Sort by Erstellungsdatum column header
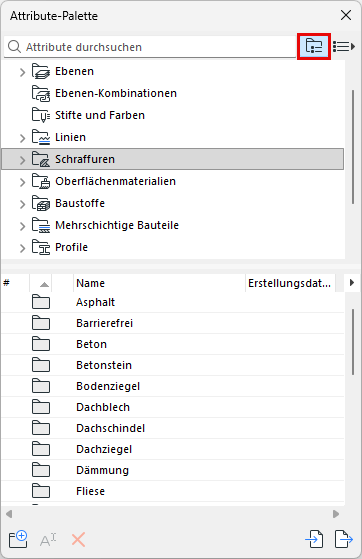The height and width of the screenshot is (559, 362). (290, 283)
